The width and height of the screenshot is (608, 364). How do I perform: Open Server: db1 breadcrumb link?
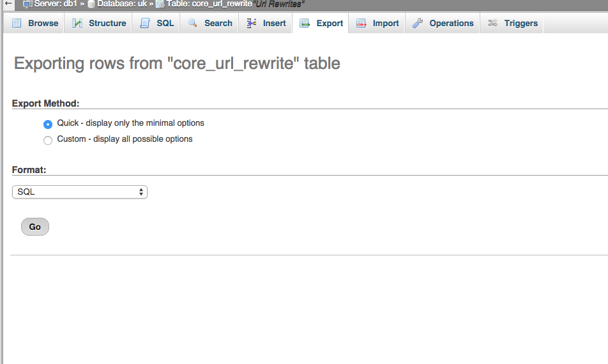click(x=55, y=4)
